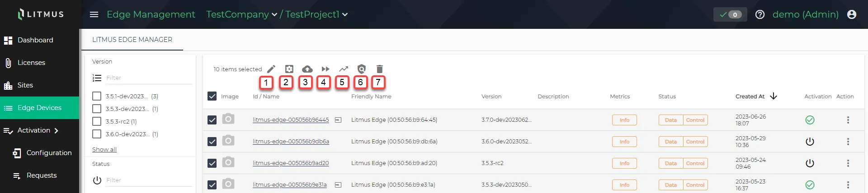Click Info button for litmus-edge-005056b96445
868x193 pixels.
point(624,120)
